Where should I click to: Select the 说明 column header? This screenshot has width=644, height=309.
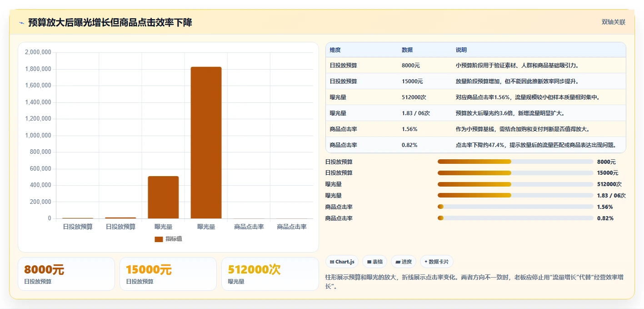(461, 50)
